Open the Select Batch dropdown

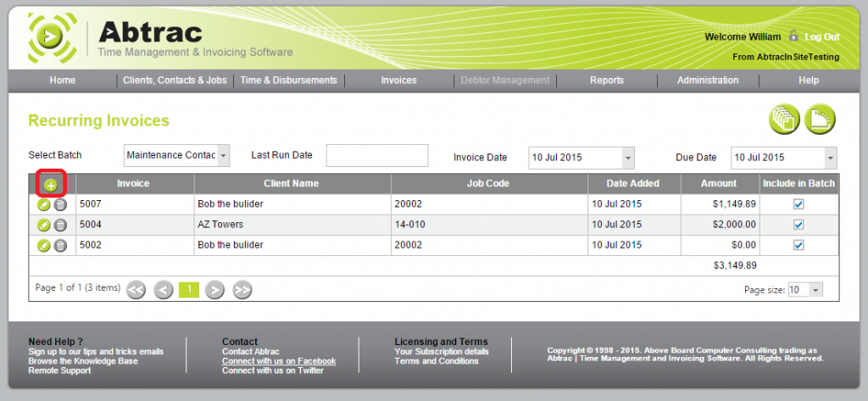coord(223,156)
